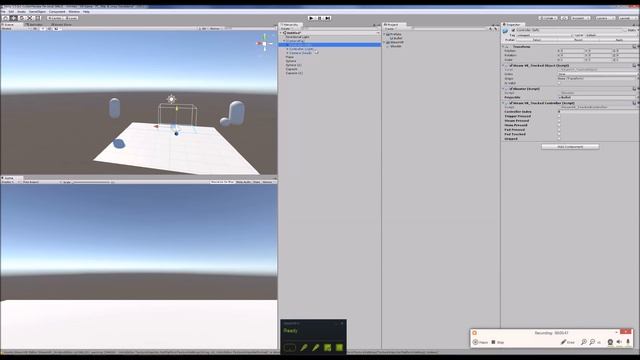
Task: Toggle the GameObject active checkbox in Inspector
Action: click(x=513, y=30)
